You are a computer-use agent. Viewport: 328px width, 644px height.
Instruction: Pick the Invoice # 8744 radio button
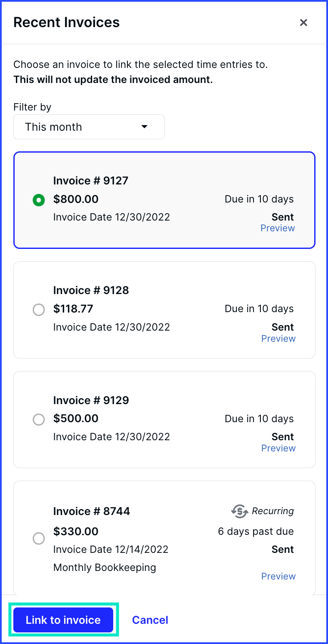click(x=39, y=538)
